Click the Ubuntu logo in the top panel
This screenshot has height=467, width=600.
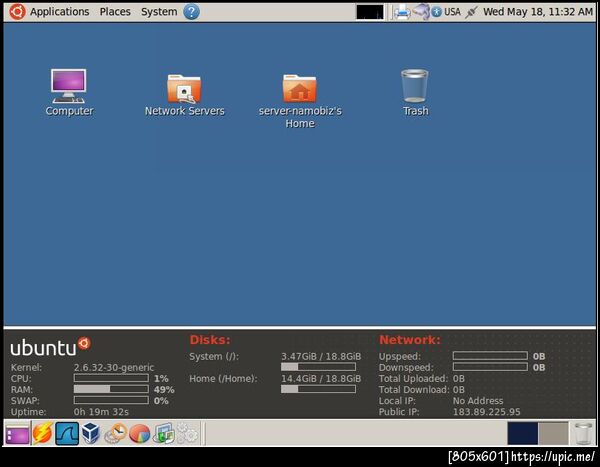point(17,11)
